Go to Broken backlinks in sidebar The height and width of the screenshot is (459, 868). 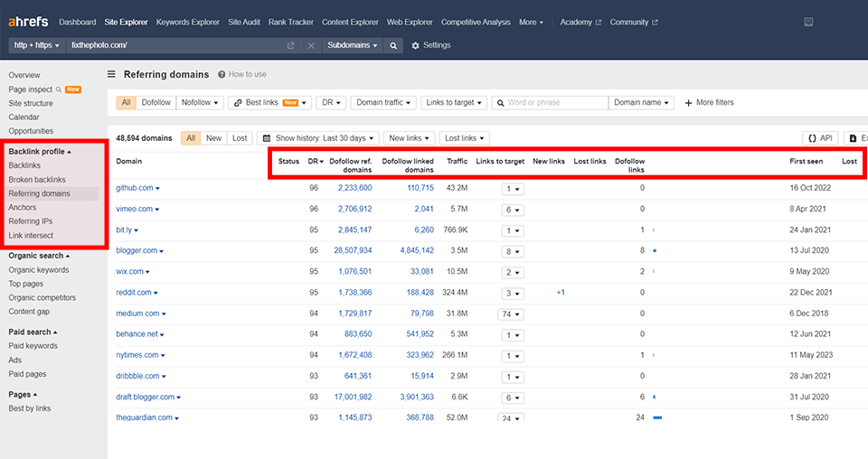[x=37, y=180]
